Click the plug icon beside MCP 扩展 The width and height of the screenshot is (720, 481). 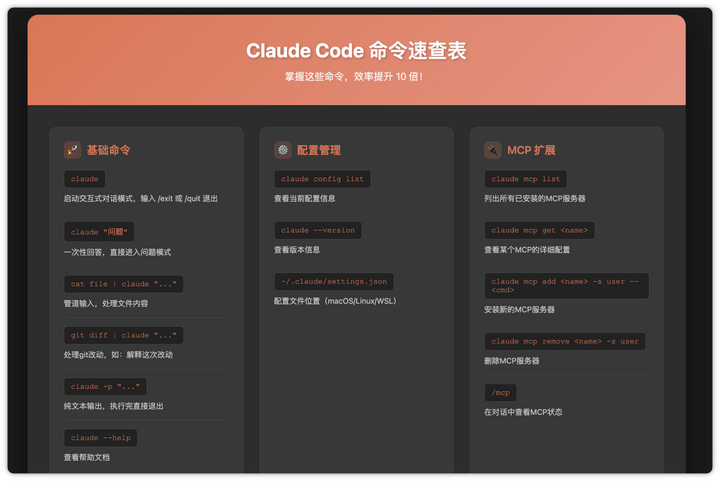pos(493,150)
